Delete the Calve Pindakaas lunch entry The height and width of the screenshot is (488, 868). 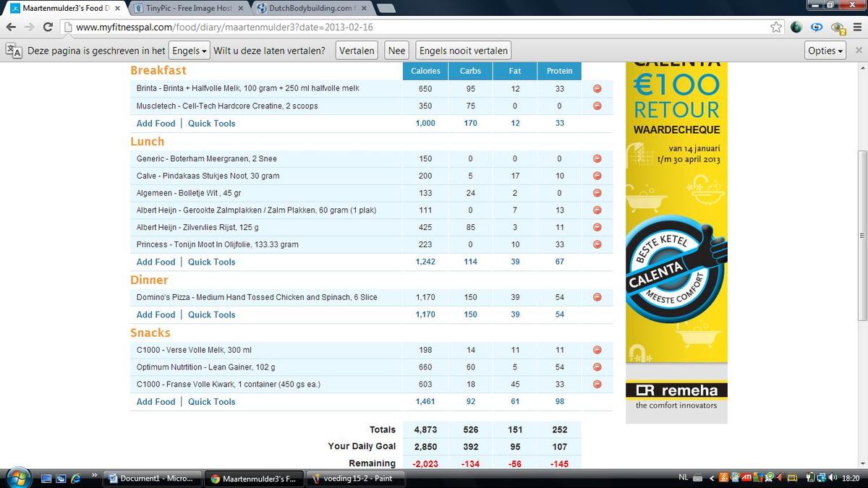point(597,176)
